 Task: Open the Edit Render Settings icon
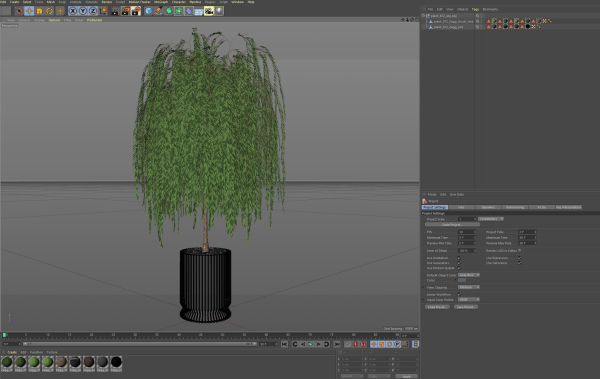pyautogui.click(x=136, y=11)
